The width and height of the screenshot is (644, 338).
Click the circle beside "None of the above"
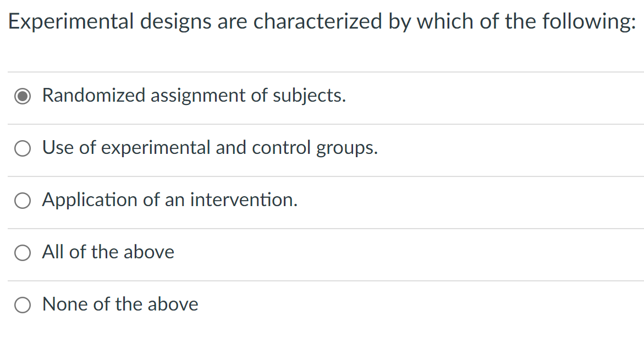[x=22, y=304]
